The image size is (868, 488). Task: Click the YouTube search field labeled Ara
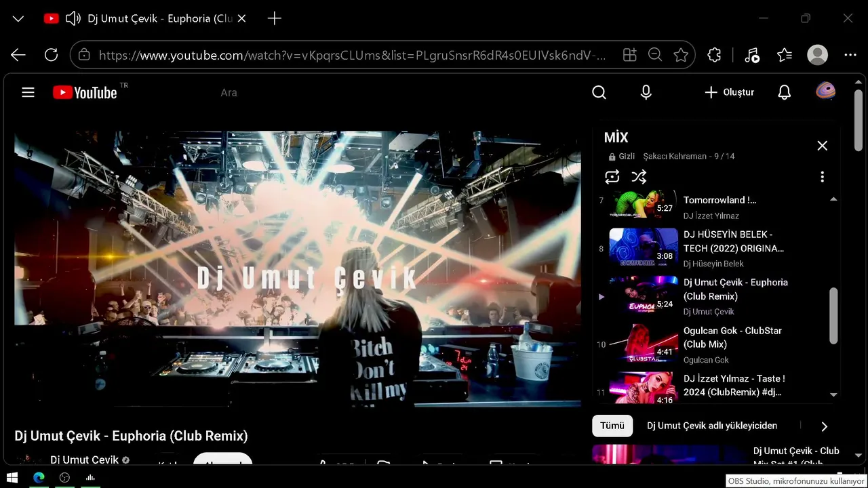229,93
